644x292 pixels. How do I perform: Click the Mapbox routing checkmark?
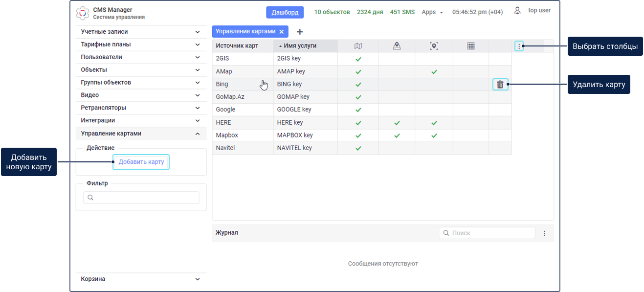click(397, 135)
